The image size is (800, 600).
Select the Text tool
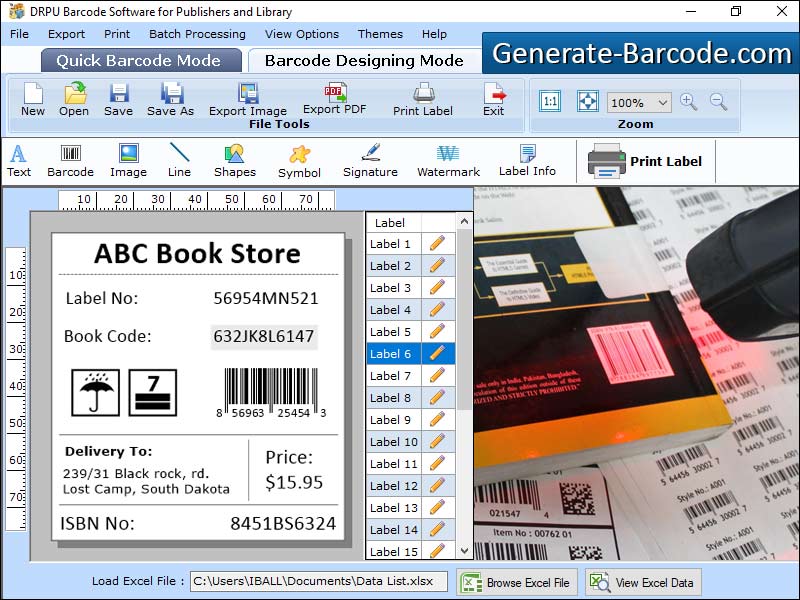tap(19, 160)
